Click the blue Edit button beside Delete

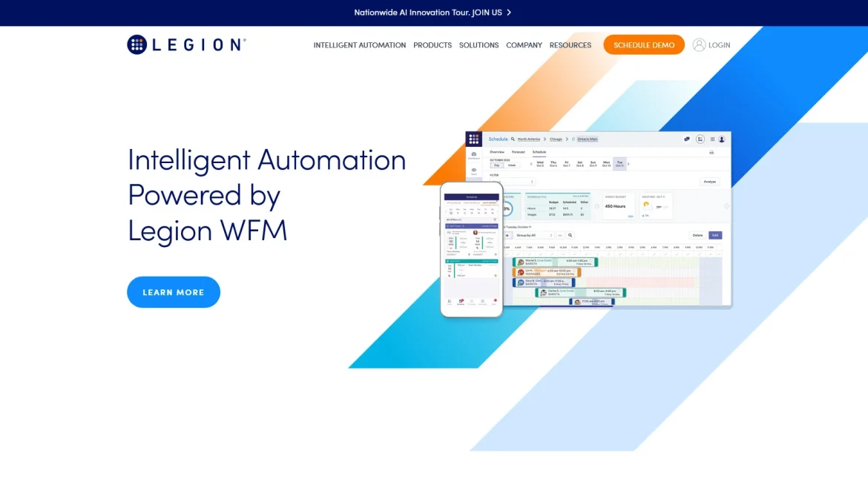pyautogui.click(x=715, y=236)
